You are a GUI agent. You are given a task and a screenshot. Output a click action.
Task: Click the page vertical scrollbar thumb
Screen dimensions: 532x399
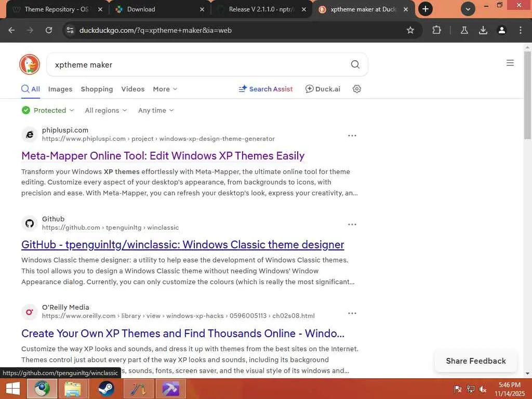pos(527,95)
